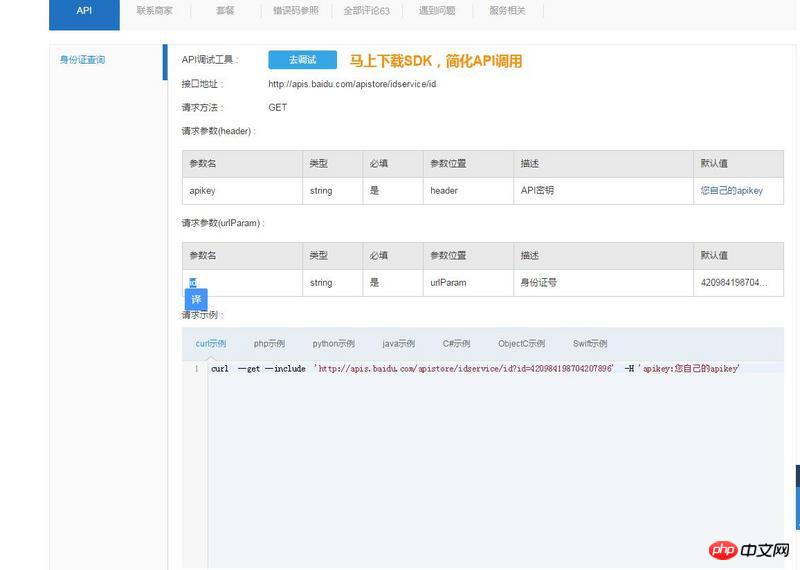Open the API tab
This screenshot has width=800, height=570.
tap(84, 11)
